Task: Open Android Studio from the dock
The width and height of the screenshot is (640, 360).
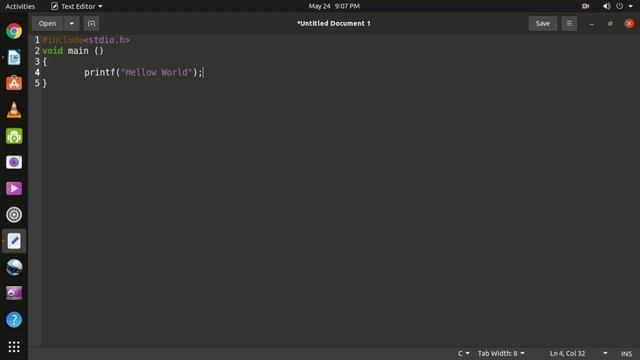Action: 14,136
